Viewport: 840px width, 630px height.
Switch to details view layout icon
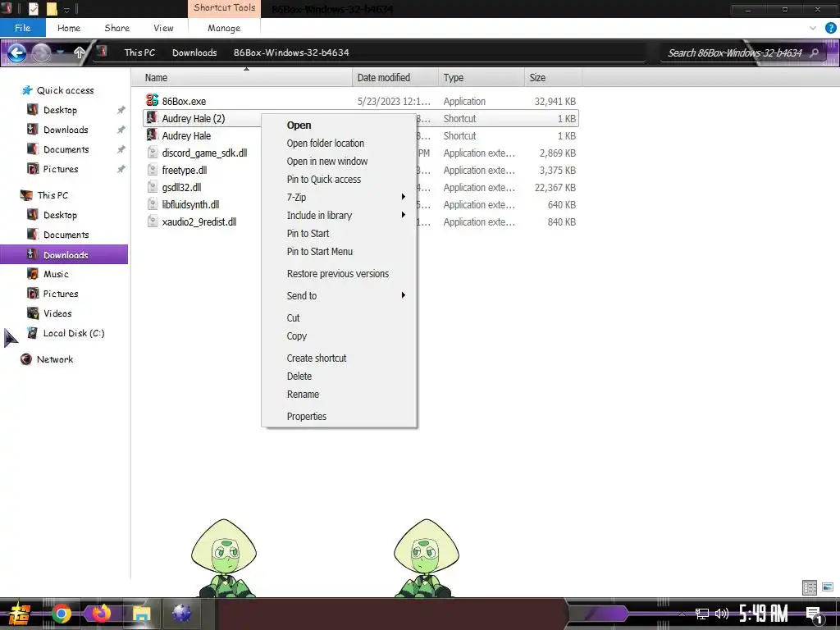(x=810, y=587)
